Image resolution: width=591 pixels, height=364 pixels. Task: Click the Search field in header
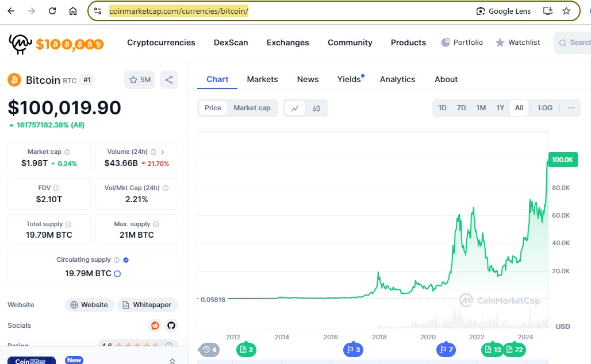point(573,42)
